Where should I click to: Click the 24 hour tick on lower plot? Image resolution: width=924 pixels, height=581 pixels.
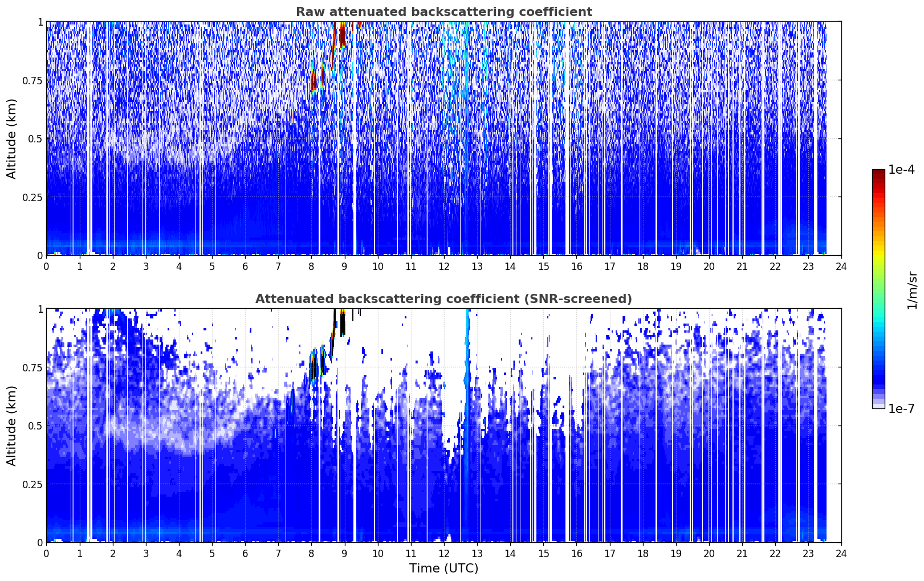(x=841, y=553)
